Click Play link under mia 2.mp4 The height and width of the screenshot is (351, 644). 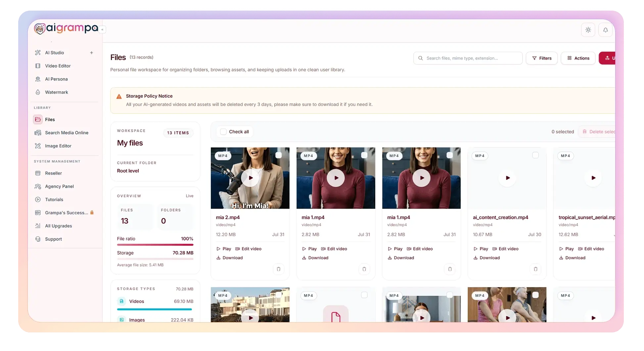pos(224,249)
